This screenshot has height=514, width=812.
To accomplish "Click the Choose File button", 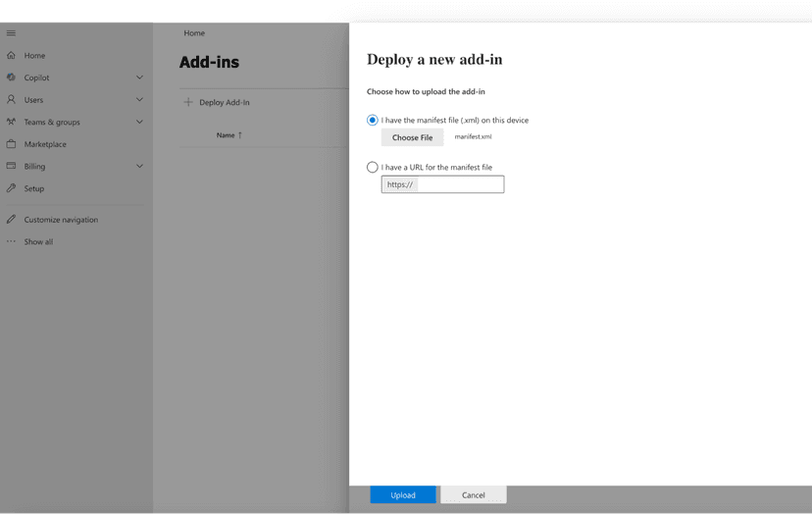I will click(412, 137).
